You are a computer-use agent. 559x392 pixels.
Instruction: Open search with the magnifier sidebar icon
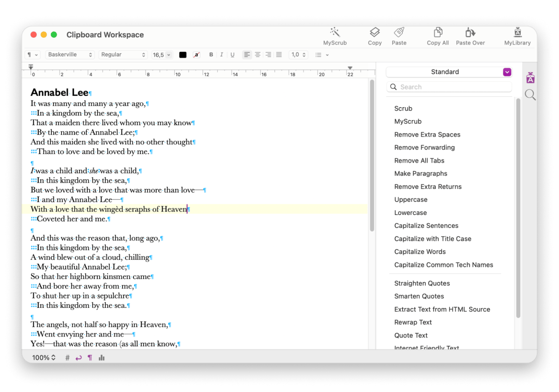(x=530, y=95)
